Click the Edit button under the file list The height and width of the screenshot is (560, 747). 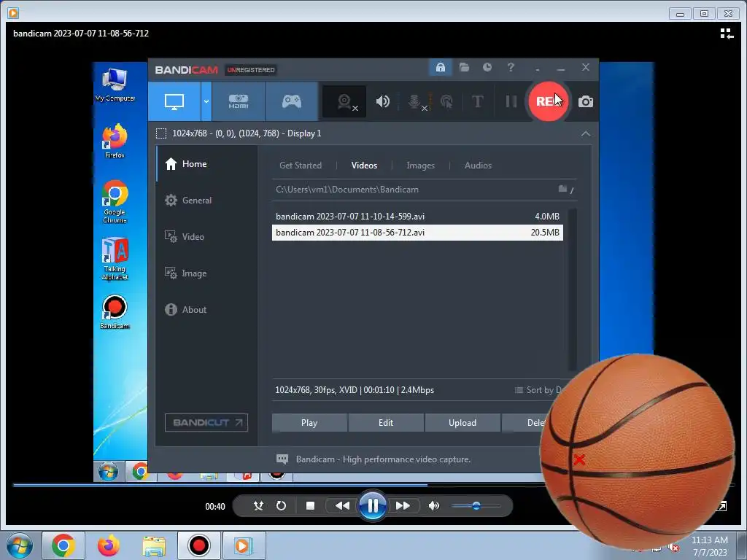[386, 423]
